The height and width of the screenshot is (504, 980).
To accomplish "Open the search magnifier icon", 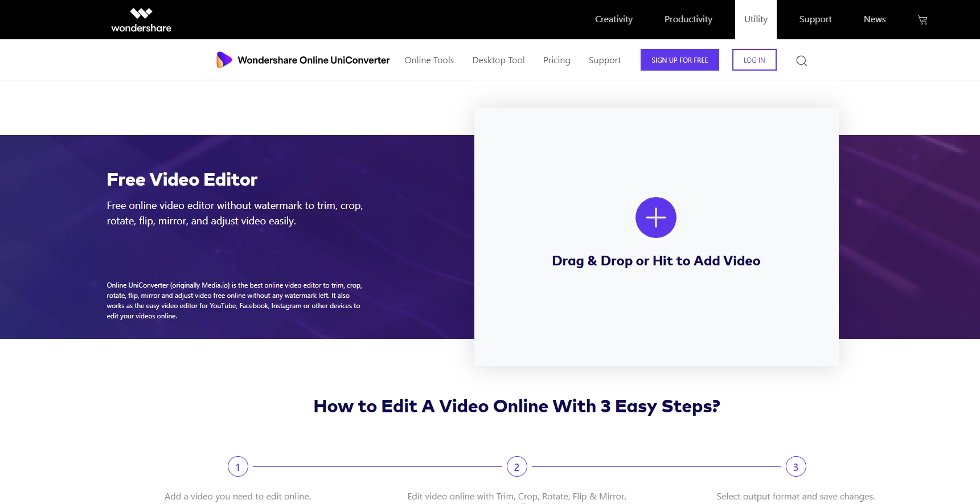I will tap(801, 61).
